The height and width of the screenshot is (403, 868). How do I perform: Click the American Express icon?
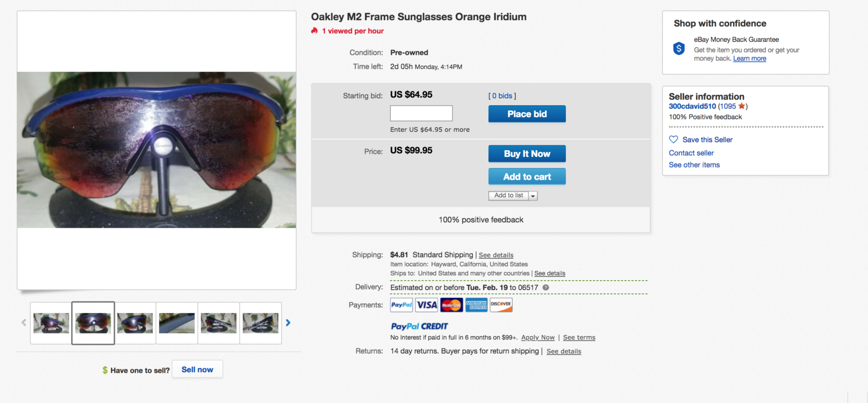[x=476, y=305]
